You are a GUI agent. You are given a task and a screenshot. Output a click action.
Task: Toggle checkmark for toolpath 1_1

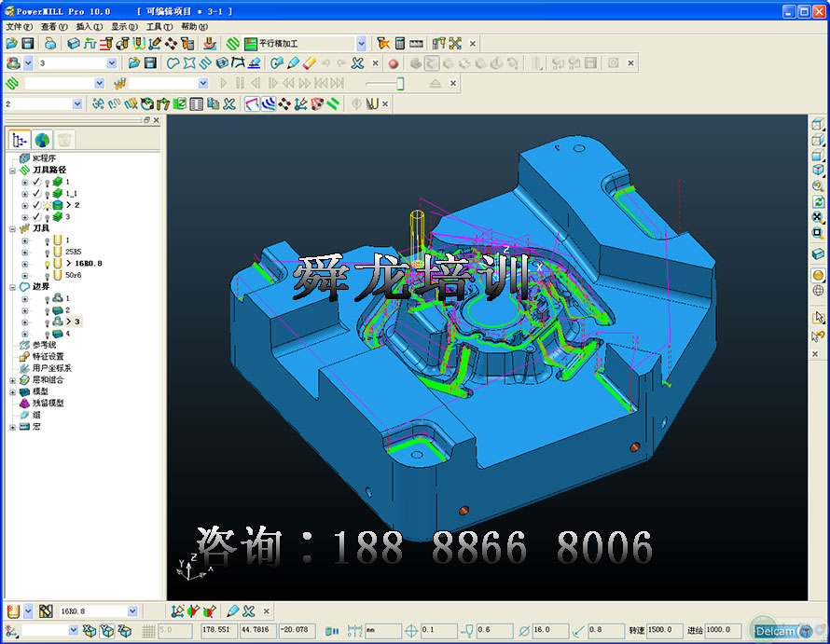[x=36, y=194]
